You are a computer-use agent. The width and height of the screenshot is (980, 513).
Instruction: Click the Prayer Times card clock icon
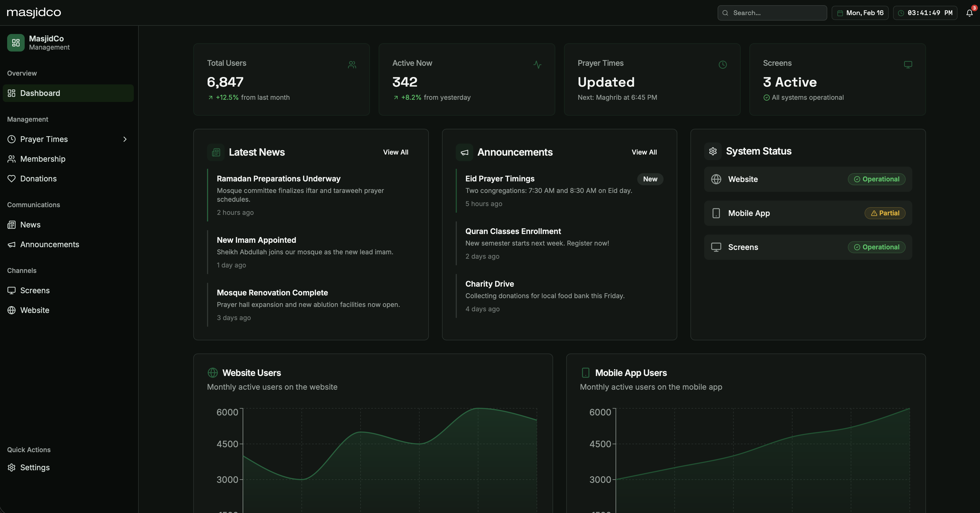(723, 65)
